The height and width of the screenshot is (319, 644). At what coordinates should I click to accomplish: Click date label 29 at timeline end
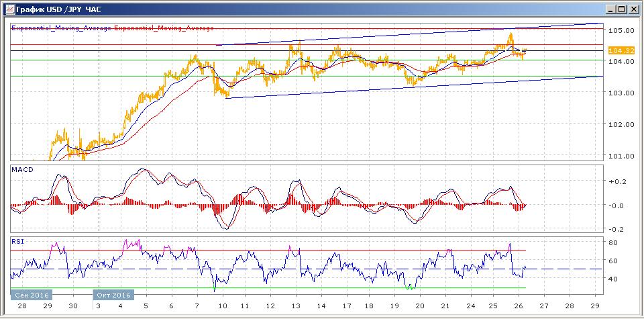click(x=595, y=306)
